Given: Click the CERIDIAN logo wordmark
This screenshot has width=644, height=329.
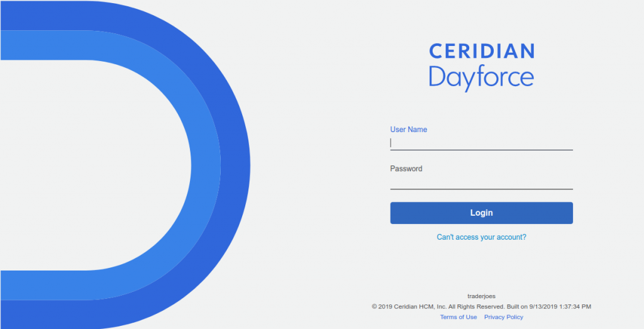Looking at the screenshot, I should pyautogui.click(x=481, y=51).
